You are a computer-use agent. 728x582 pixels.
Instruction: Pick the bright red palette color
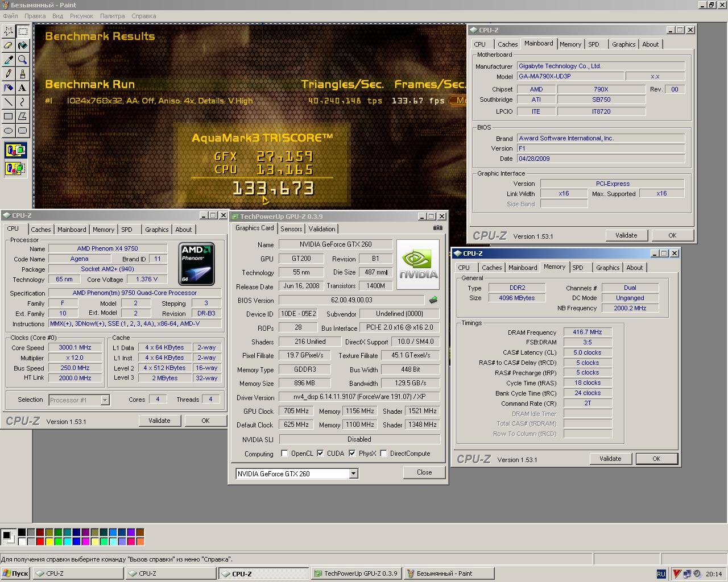[40, 541]
